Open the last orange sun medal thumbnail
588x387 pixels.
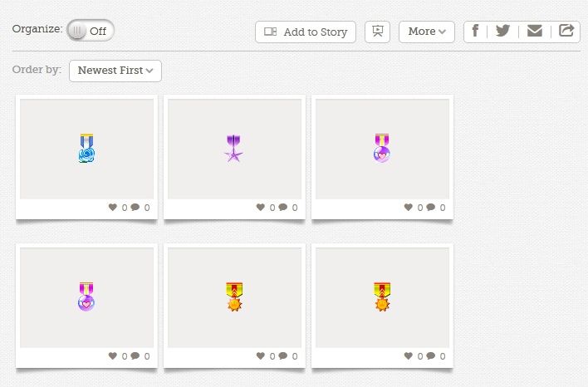coord(382,297)
